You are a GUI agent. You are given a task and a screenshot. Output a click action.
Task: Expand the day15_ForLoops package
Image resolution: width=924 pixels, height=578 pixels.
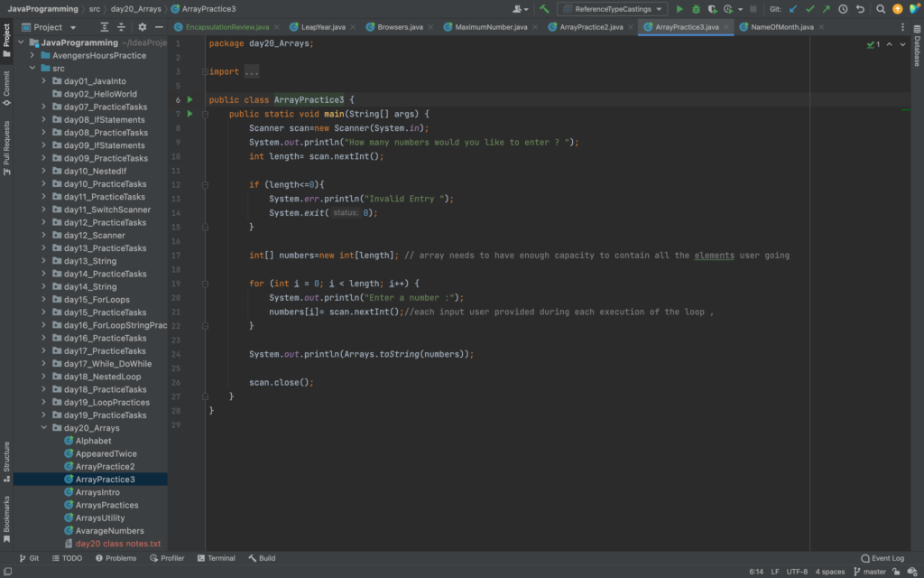point(44,300)
